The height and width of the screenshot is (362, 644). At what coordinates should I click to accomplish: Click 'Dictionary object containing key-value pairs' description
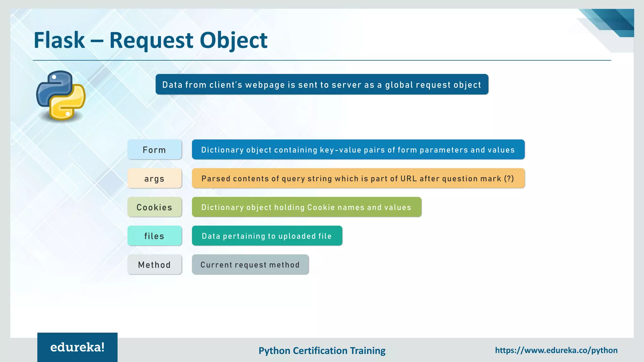358,150
